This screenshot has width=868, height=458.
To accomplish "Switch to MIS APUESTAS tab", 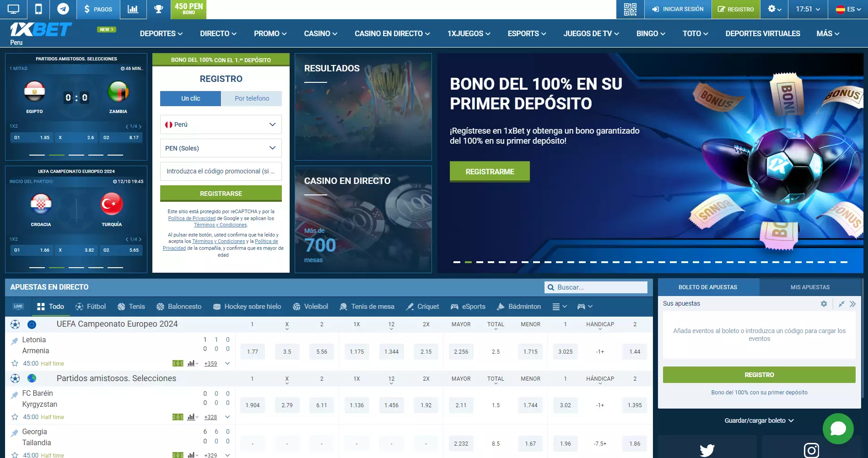I will 810,287.
